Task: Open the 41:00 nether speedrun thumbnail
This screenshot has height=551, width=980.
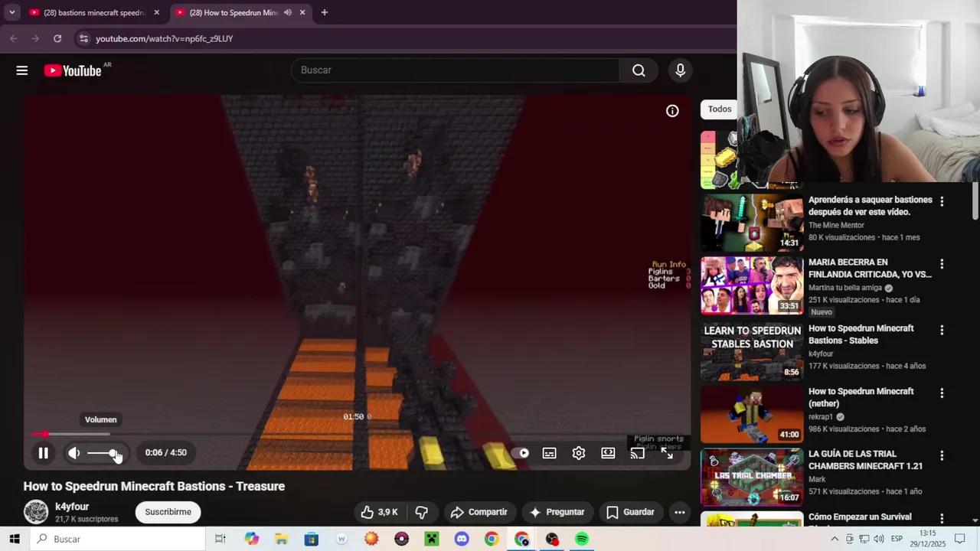Action: point(752,414)
